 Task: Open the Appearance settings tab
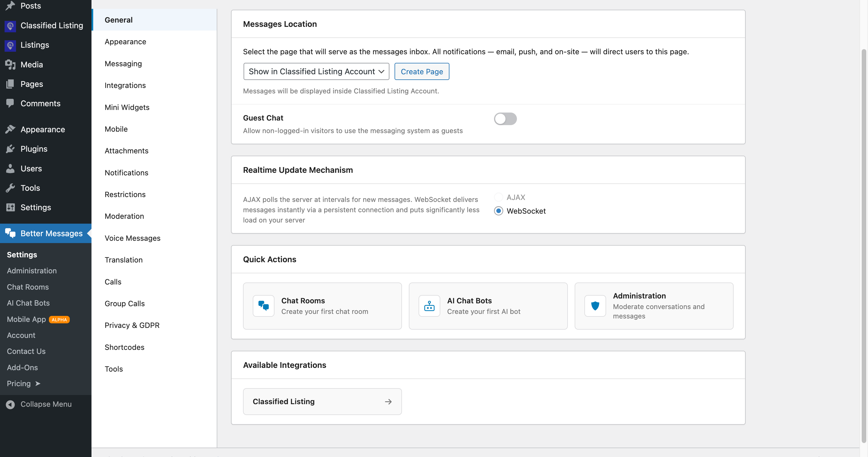point(154,42)
